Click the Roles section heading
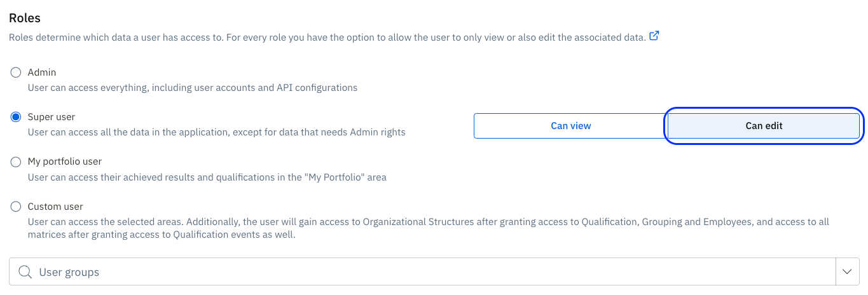The image size is (868, 295). tap(25, 18)
